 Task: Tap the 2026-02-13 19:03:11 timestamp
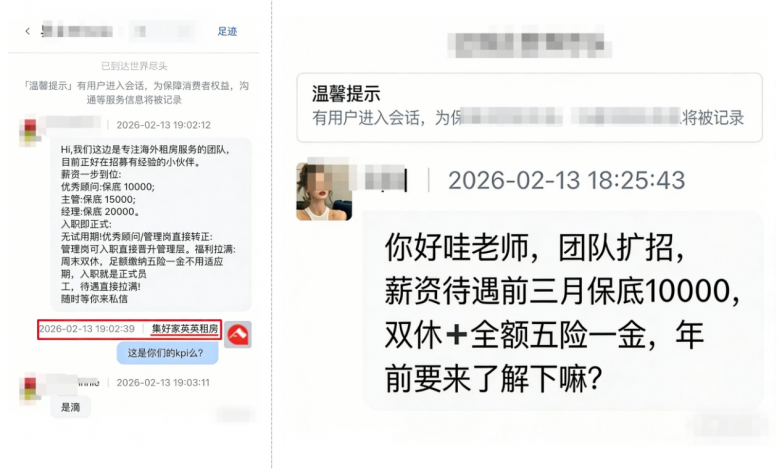[163, 383]
